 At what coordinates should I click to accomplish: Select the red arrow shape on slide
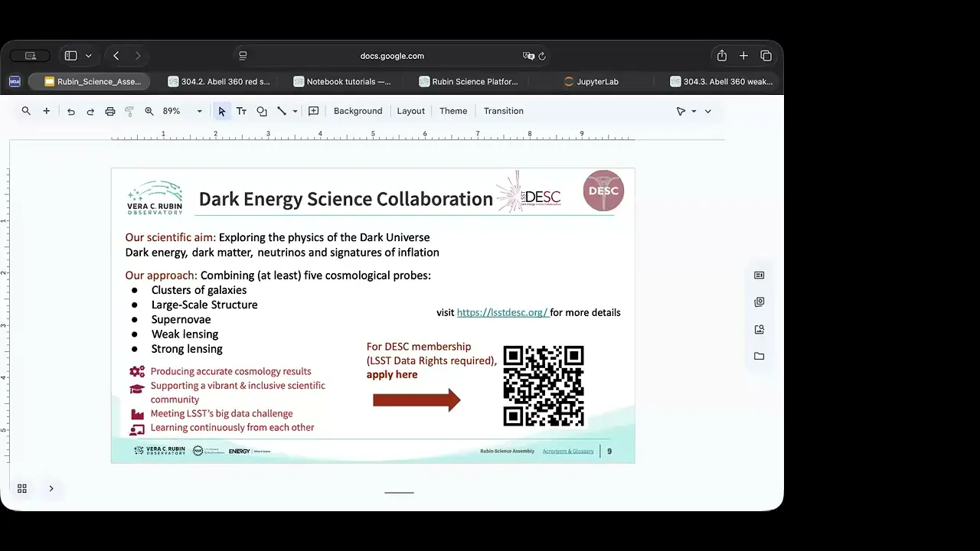pos(416,399)
